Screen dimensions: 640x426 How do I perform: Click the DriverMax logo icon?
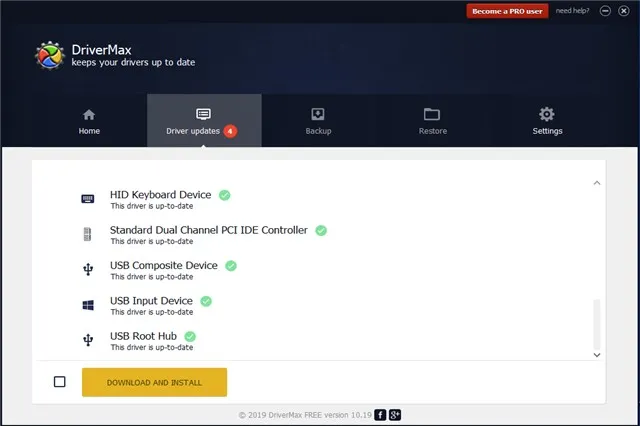point(50,55)
